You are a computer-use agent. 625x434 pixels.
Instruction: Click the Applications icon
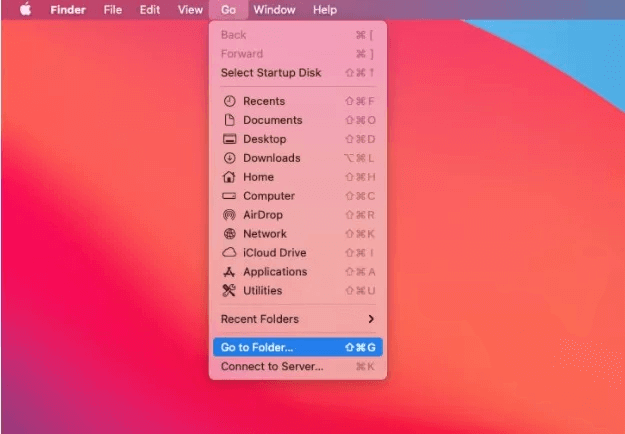(229, 272)
